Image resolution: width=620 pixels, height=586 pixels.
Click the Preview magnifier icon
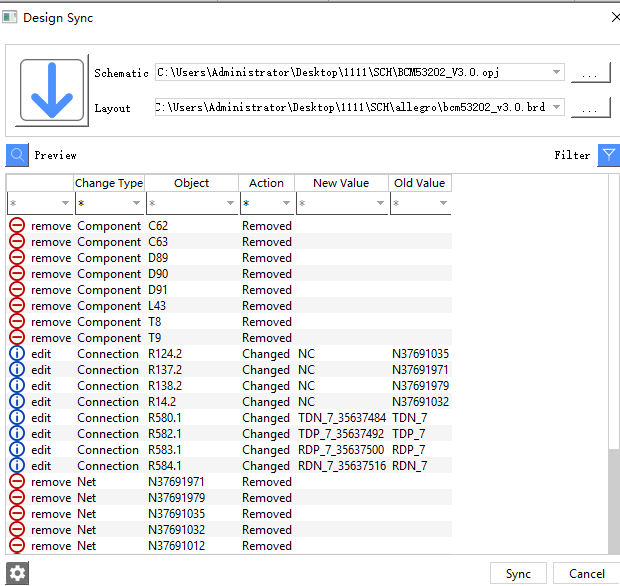pos(17,155)
